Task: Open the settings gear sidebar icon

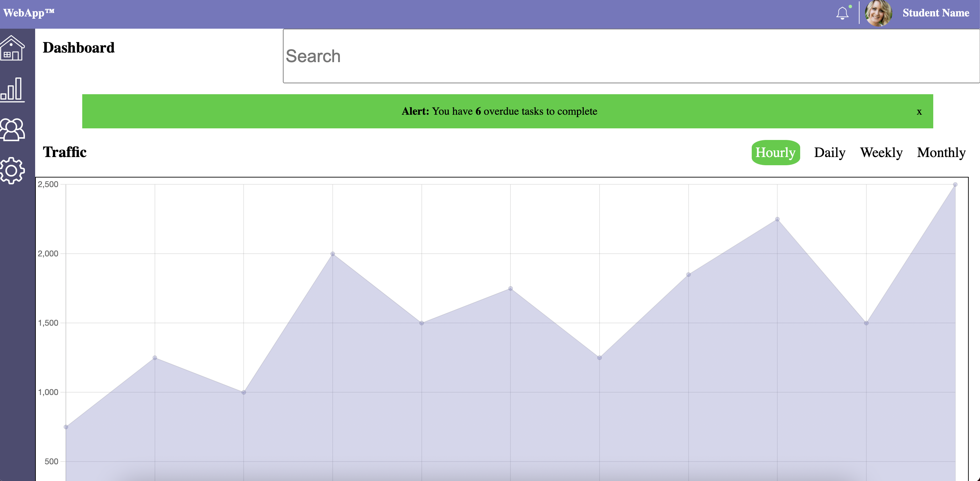Action: coord(13,171)
